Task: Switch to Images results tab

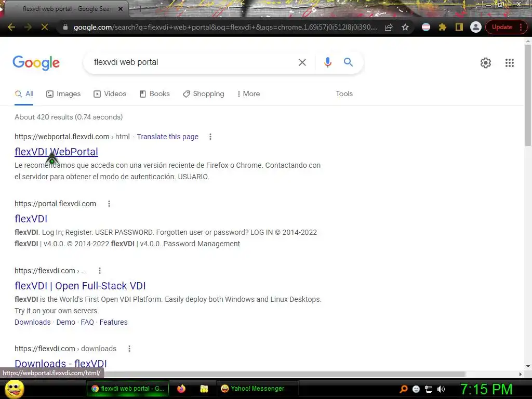Action: [63, 94]
